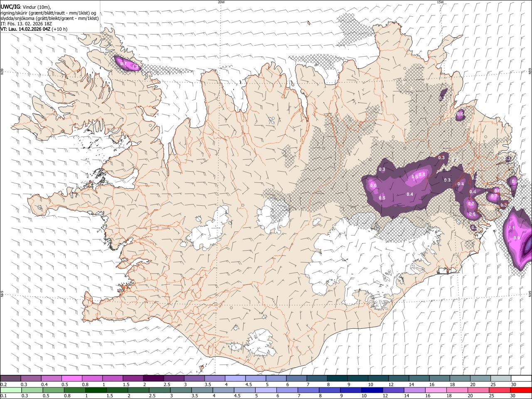Click the '15W' longitude label
532x399 pixels.
pos(440,2)
